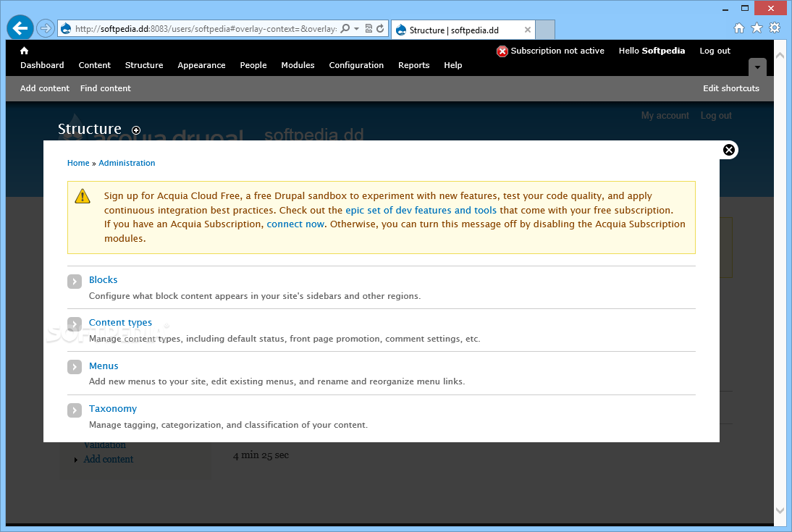Open the Content admin menu
792x532 pixels.
point(94,65)
